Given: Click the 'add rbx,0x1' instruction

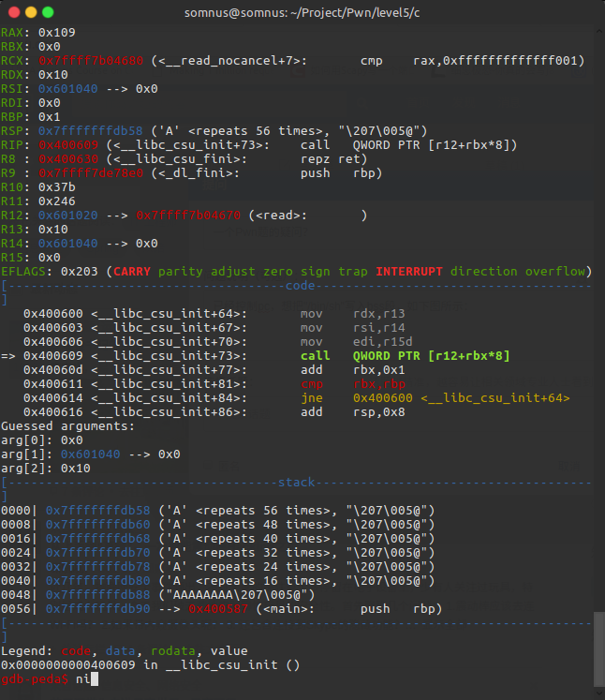Looking at the screenshot, I should click(352, 370).
